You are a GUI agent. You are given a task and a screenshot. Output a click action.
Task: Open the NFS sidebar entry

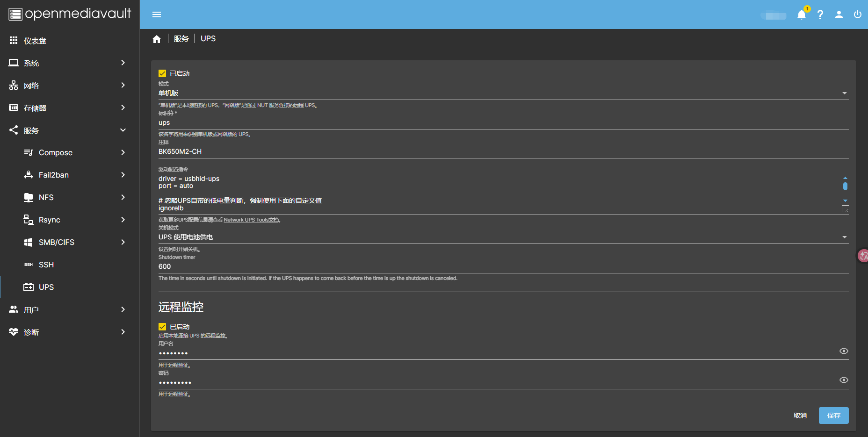coord(70,197)
